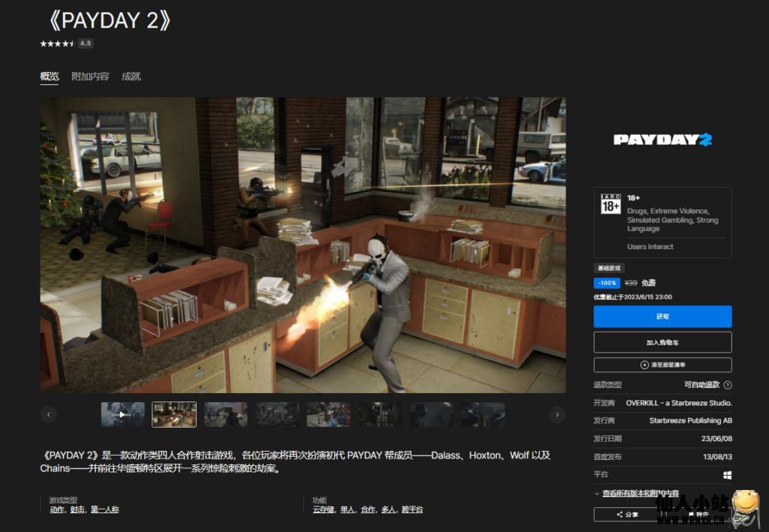
Task: Click the 18+ age rating badge
Action: pos(611,203)
